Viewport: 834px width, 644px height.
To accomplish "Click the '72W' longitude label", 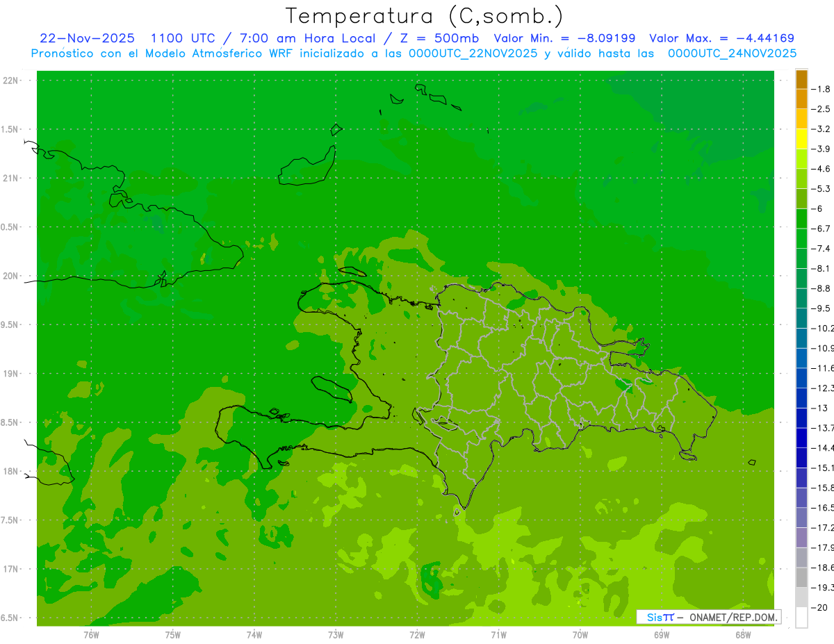I will (x=417, y=635).
